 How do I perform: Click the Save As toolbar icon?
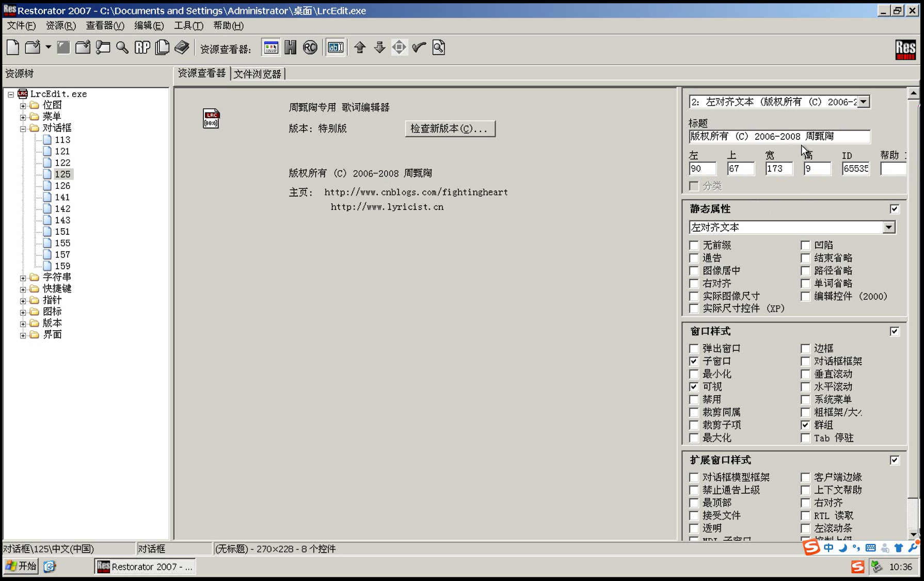coord(83,47)
